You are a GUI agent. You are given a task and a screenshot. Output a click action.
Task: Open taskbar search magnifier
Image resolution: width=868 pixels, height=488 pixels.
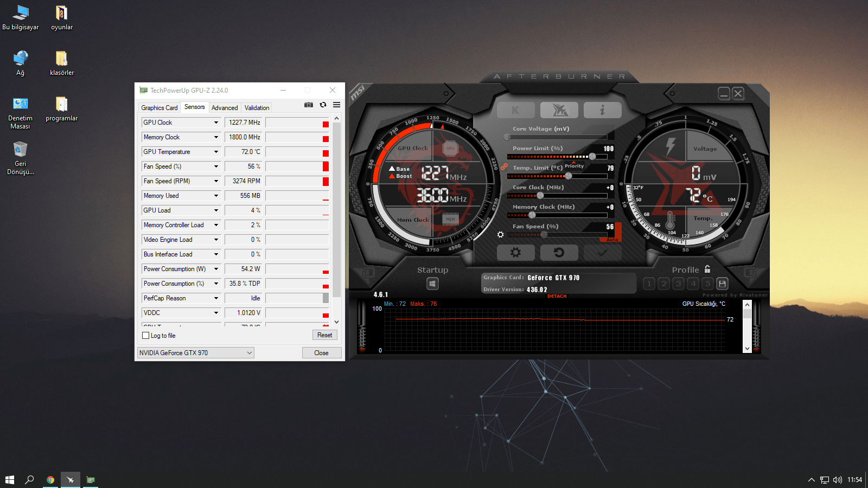point(30,480)
